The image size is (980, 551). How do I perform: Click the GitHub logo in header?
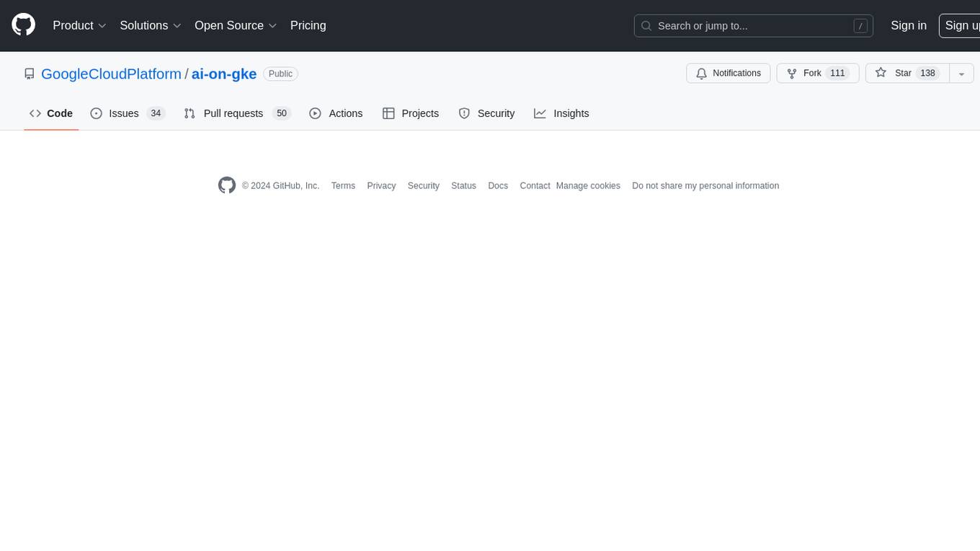coord(24,25)
